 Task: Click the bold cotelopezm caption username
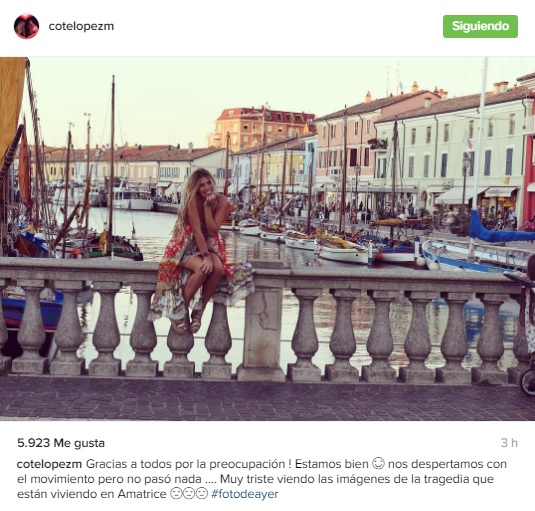(x=49, y=464)
